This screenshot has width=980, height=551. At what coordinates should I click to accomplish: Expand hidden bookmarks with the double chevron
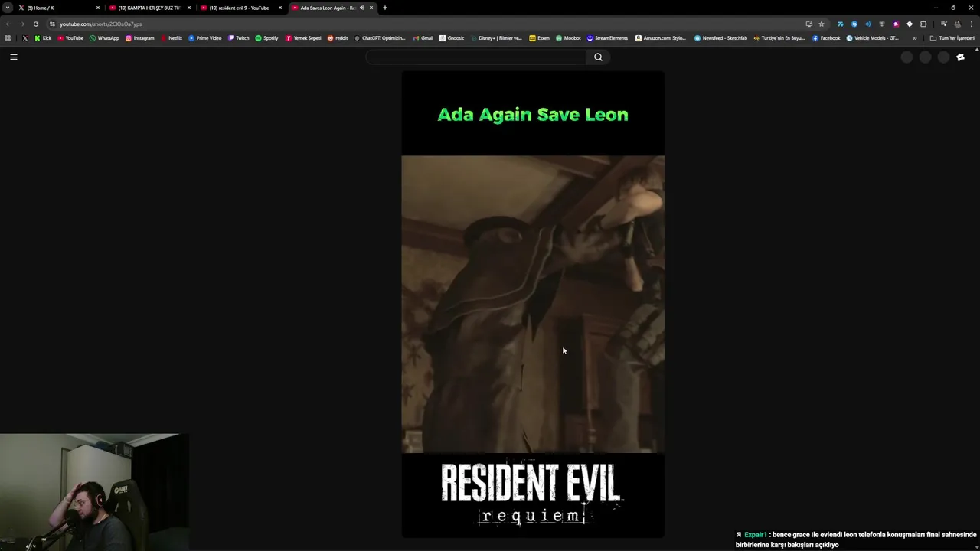click(914, 37)
